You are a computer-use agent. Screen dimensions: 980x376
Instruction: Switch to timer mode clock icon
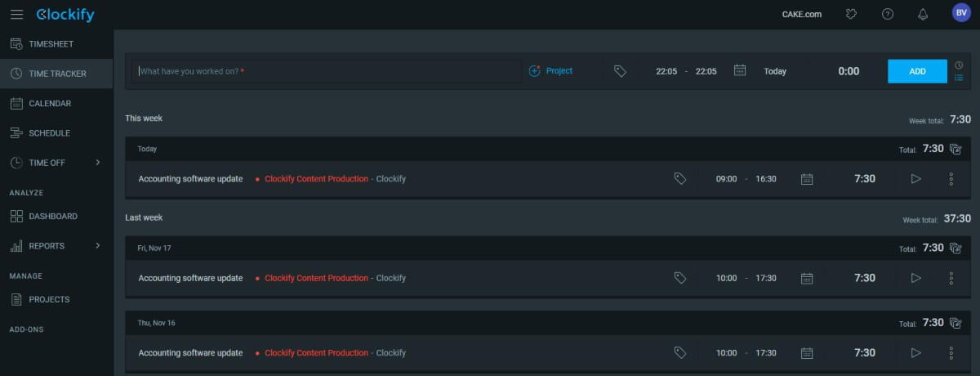pos(959,65)
